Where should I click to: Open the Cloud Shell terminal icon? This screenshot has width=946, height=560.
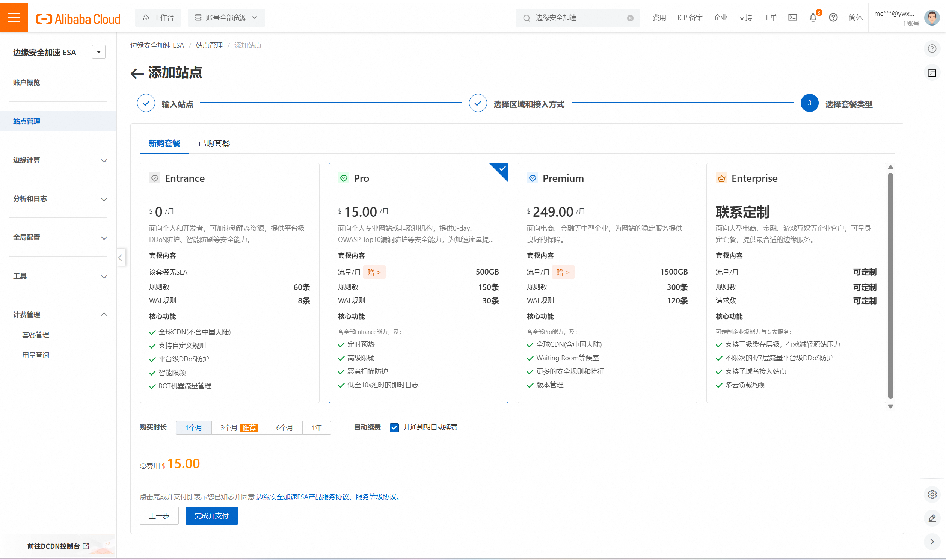click(x=792, y=17)
